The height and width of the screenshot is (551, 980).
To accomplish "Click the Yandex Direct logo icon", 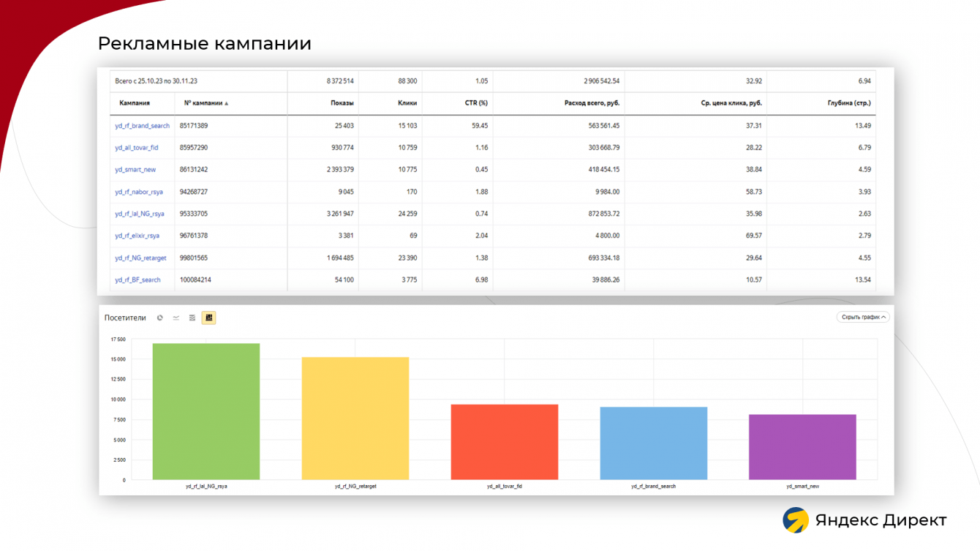I will coord(796,520).
